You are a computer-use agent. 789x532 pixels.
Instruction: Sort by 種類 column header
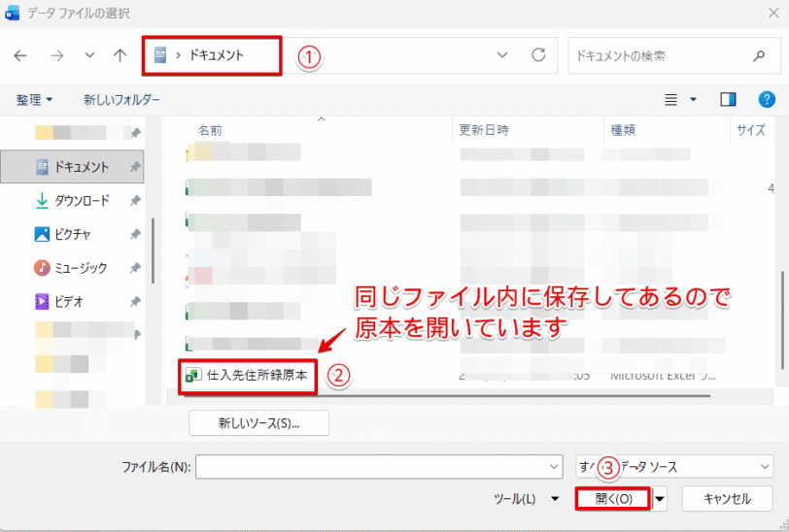point(623,130)
